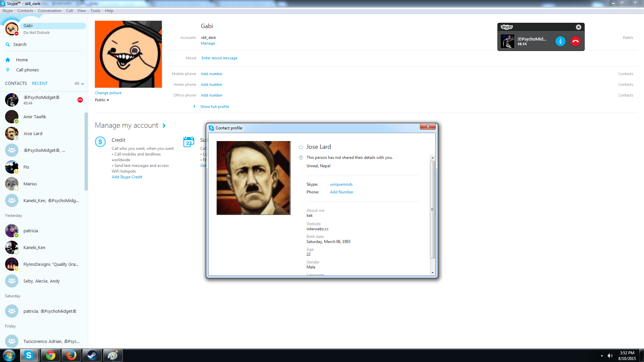
Task: Open the Kaneki_Ken, PsychoMidget group chat icon
Action: pyautogui.click(x=12, y=200)
